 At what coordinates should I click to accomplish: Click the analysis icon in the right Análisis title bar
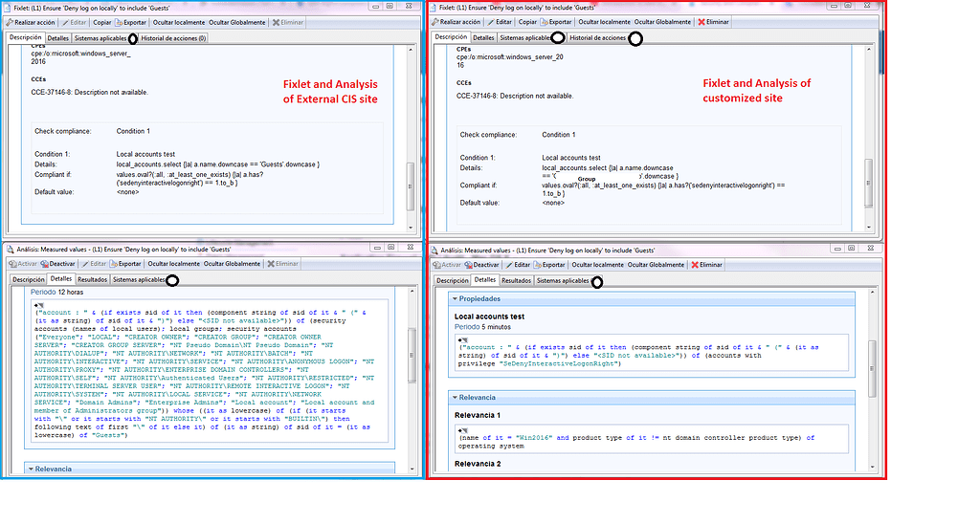(434, 250)
